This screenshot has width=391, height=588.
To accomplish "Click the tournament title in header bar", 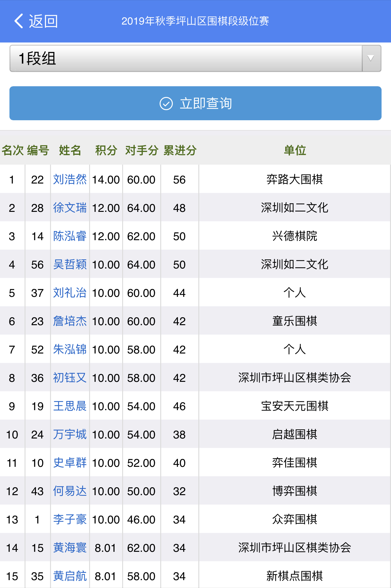I will 195,21.
